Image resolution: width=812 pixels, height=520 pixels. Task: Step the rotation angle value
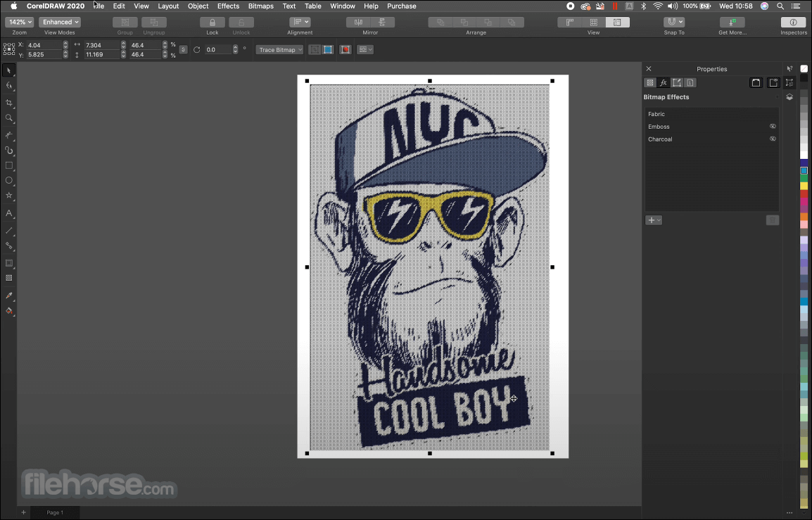(x=235, y=50)
